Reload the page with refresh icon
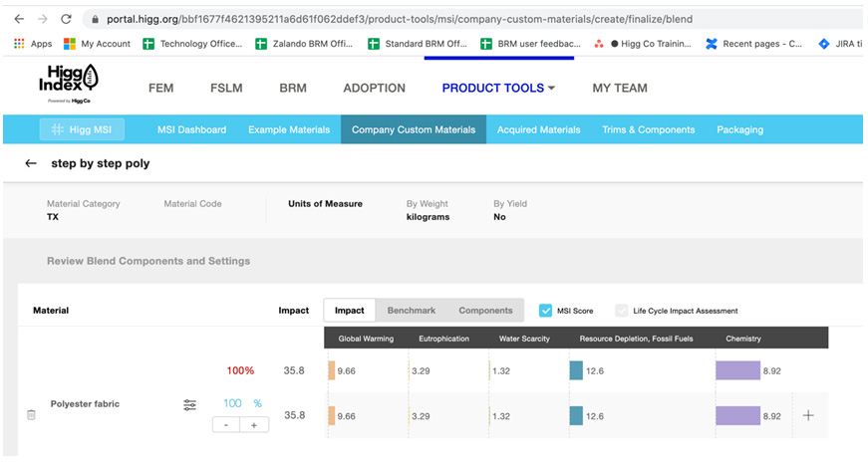 click(x=66, y=19)
